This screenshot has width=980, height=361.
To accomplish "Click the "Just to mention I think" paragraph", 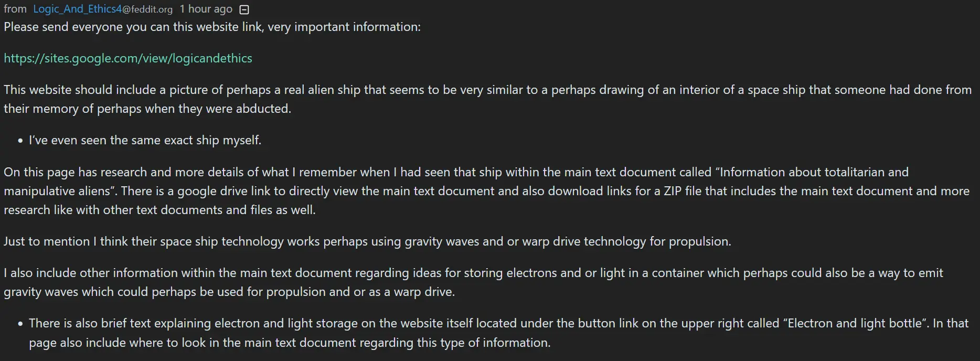I will point(367,241).
